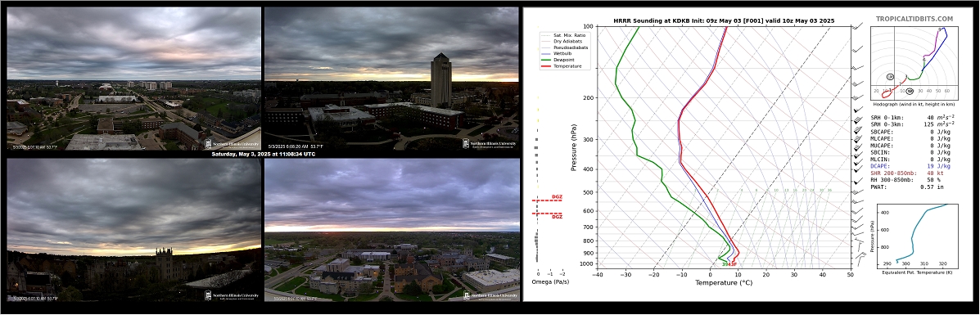The width and height of the screenshot is (980, 315).
Task: Click the left-mover (LM) circle marker on the hodograph
Action: point(890,77)
